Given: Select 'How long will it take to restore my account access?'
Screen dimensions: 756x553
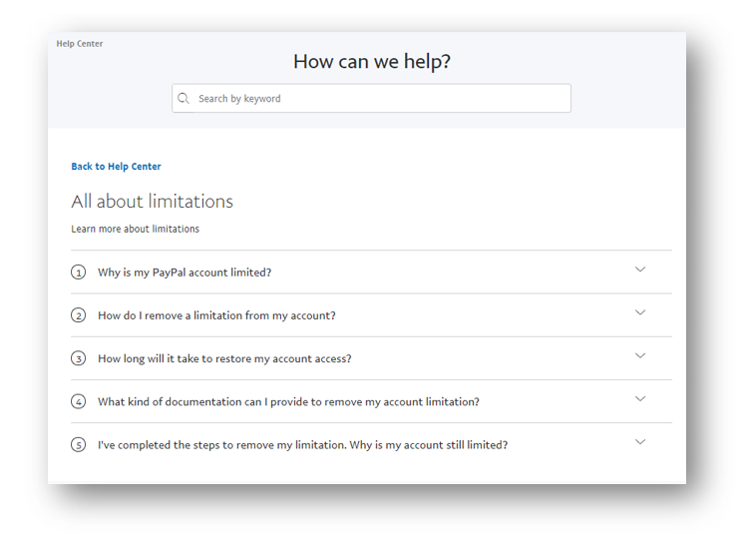Looking at the screenshot, I should 224,358.
